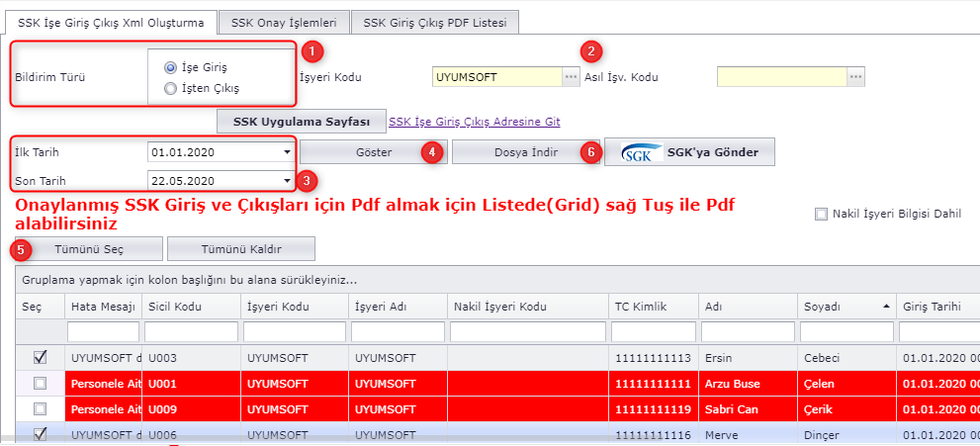
Task: Open İşyeri Kodu lookup ellipsis button
Action: (571, 76)
